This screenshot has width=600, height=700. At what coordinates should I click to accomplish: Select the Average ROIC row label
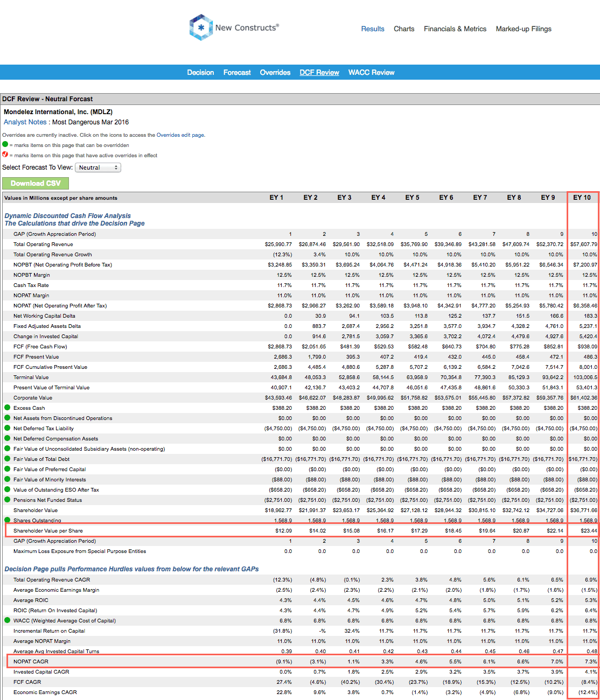click(x=31, y=600)
